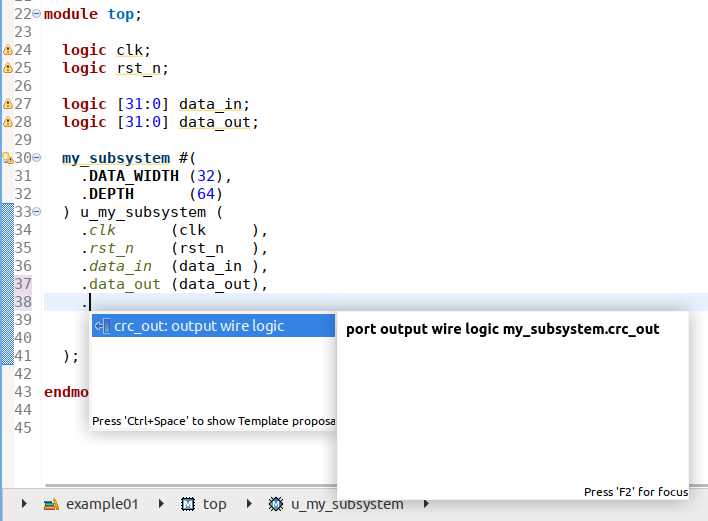The image size is (708, 521).
Task: Expand the breadcrumb arrow before example01
Action: click(x=24, y=503)
